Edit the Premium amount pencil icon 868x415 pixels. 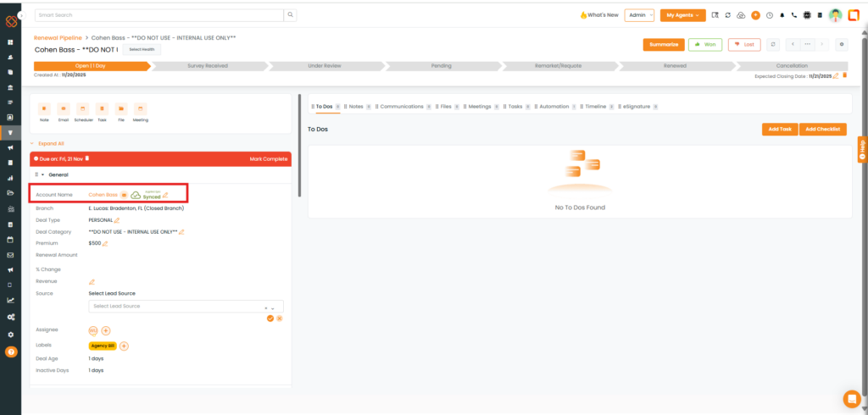(x=106, y=244)
